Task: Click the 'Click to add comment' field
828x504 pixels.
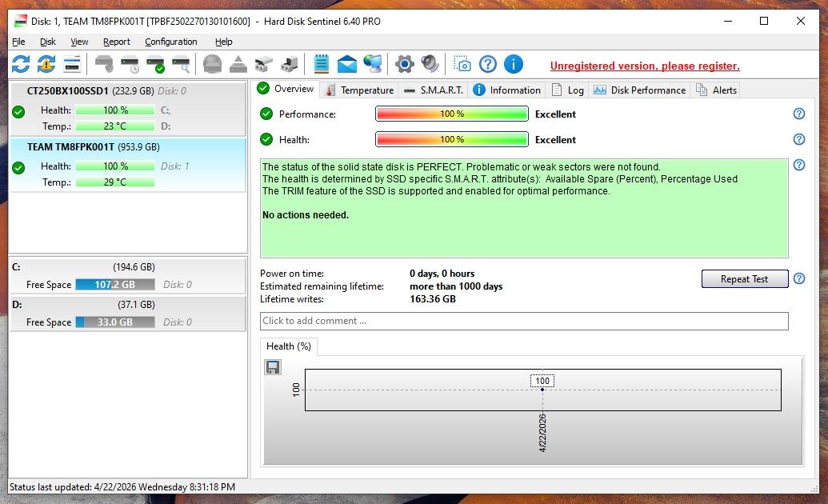Action: point(523,321)
